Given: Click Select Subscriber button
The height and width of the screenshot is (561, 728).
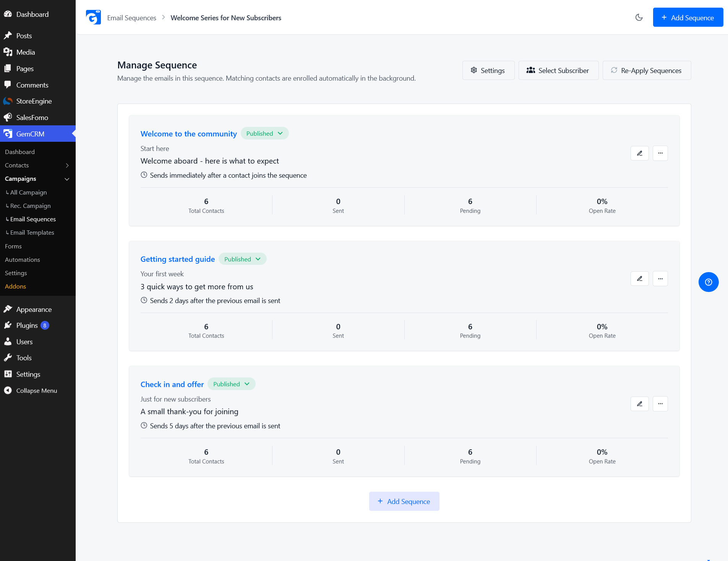Looking at the screenshot, I should (x=558, y=70).
